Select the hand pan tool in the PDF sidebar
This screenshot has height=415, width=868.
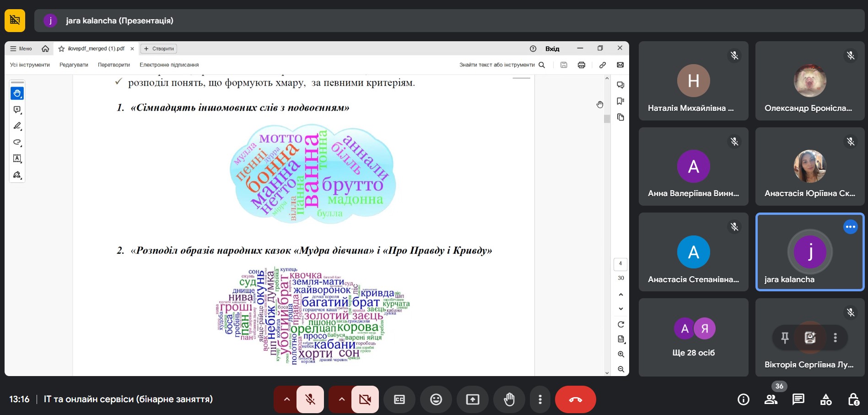pos(17,93)
